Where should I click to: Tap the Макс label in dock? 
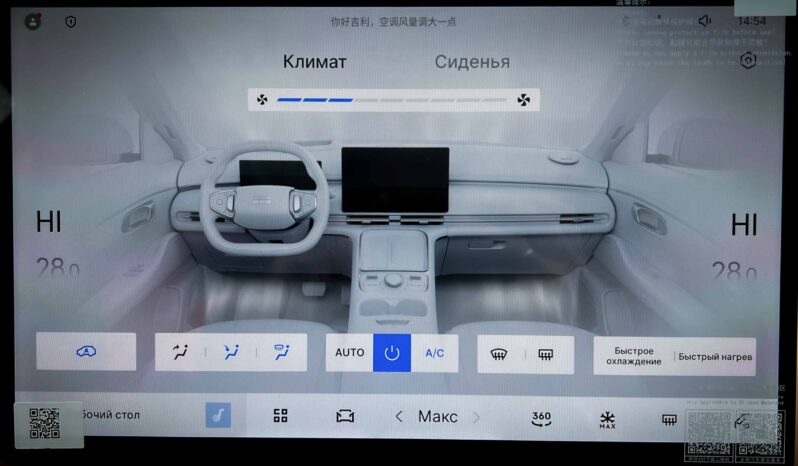[438, 417]
